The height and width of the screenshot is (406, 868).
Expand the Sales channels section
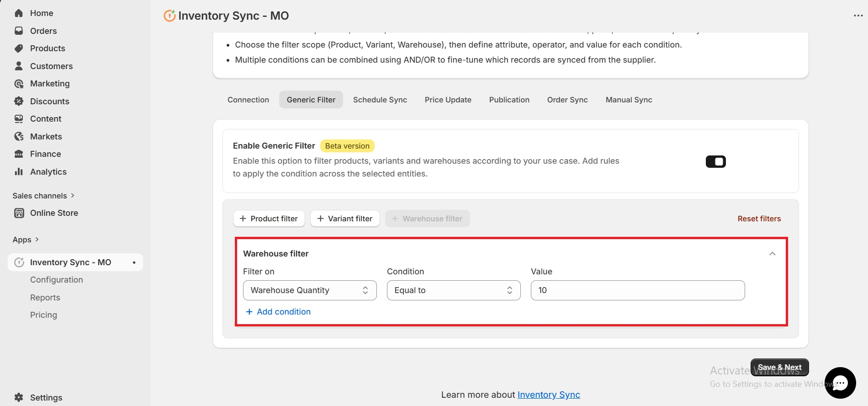43,196
